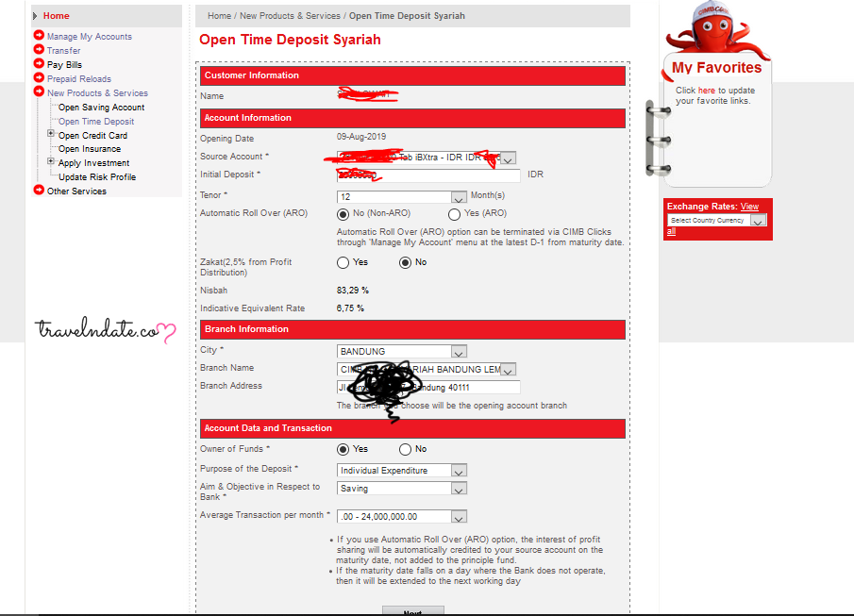Click the Indicative Equivalent Rate 6,75 %
The width and height of the screenshot is (854, 616).
pos(350,308)
